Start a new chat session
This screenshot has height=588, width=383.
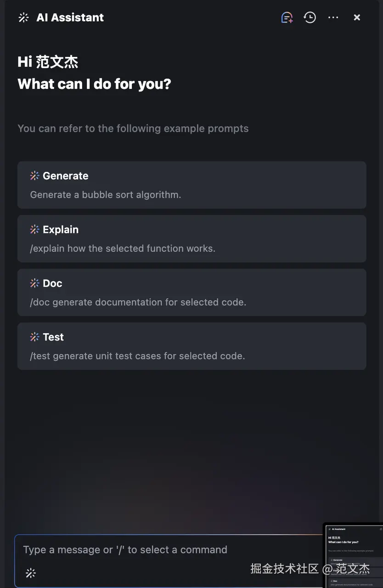287,17
